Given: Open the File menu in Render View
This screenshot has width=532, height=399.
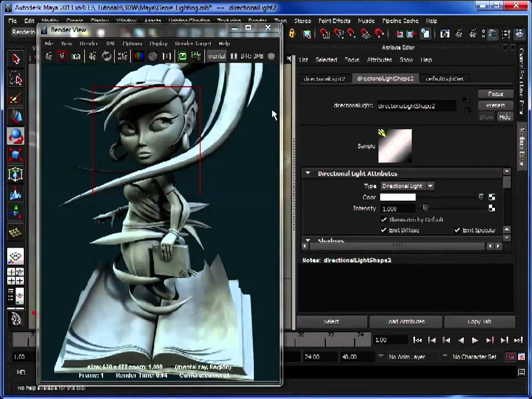Looking at the screenshot, I should 49,43.
